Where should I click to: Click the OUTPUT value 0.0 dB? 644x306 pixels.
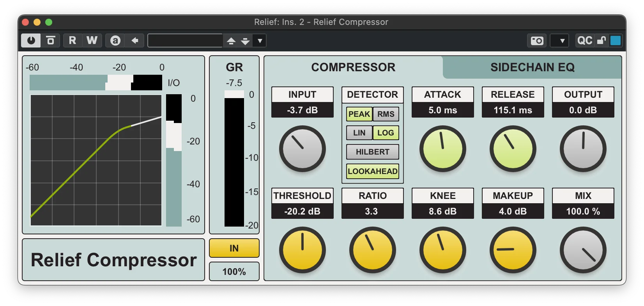(583, 110)
